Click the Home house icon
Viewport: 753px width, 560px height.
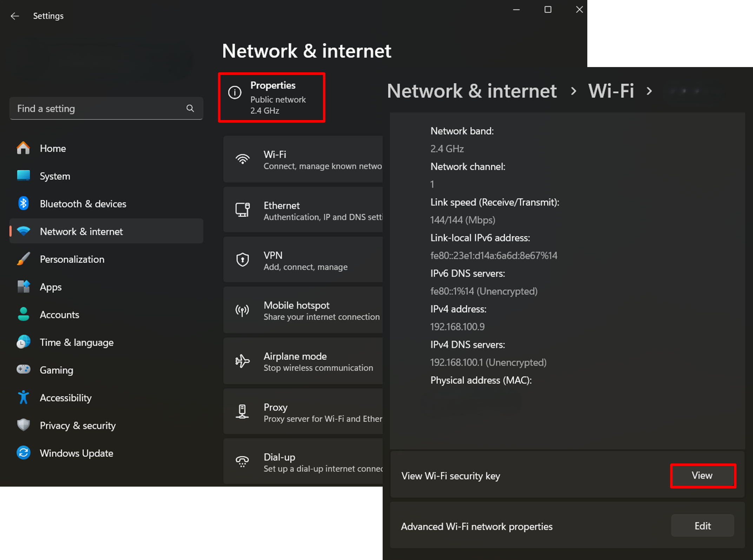pos(24,148)
